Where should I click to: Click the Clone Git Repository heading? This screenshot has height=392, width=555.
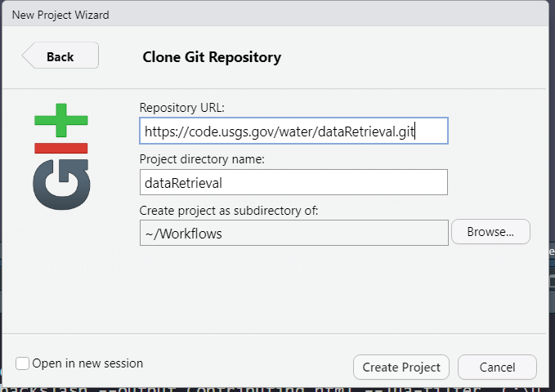point(212,57)
